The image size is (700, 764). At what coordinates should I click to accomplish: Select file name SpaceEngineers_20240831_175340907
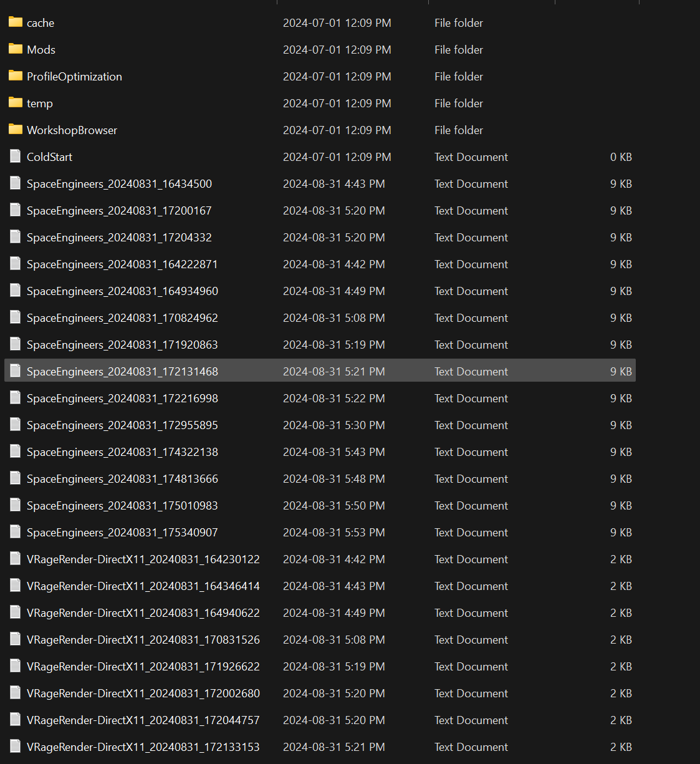pyautogui.click(x=122, y=533)
